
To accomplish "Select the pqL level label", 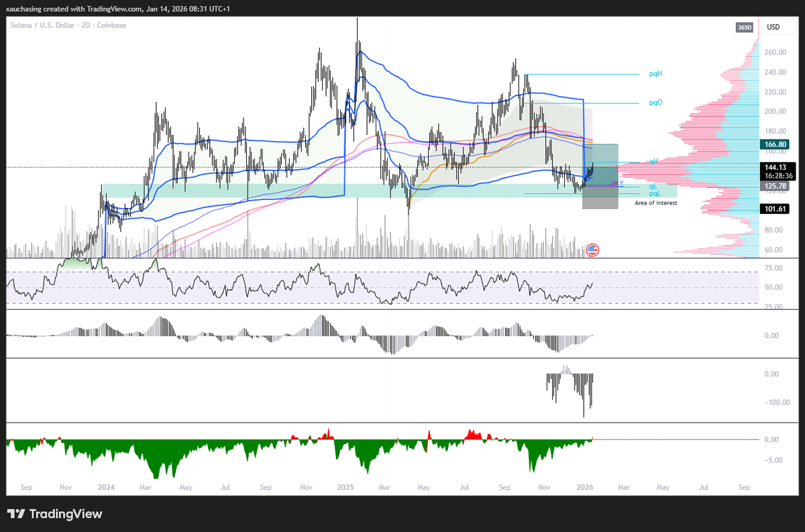I will coord(655,193).
